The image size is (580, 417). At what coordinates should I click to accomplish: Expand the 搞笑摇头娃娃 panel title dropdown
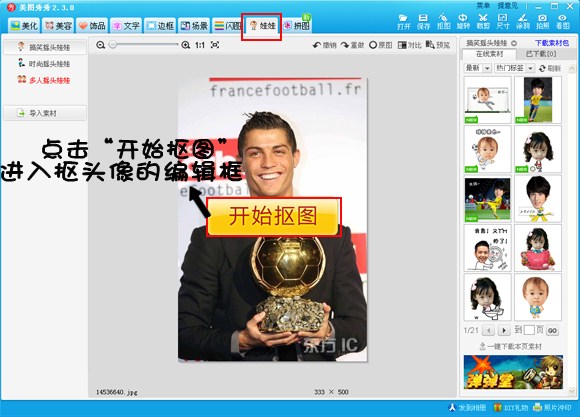tap(514, 43)
